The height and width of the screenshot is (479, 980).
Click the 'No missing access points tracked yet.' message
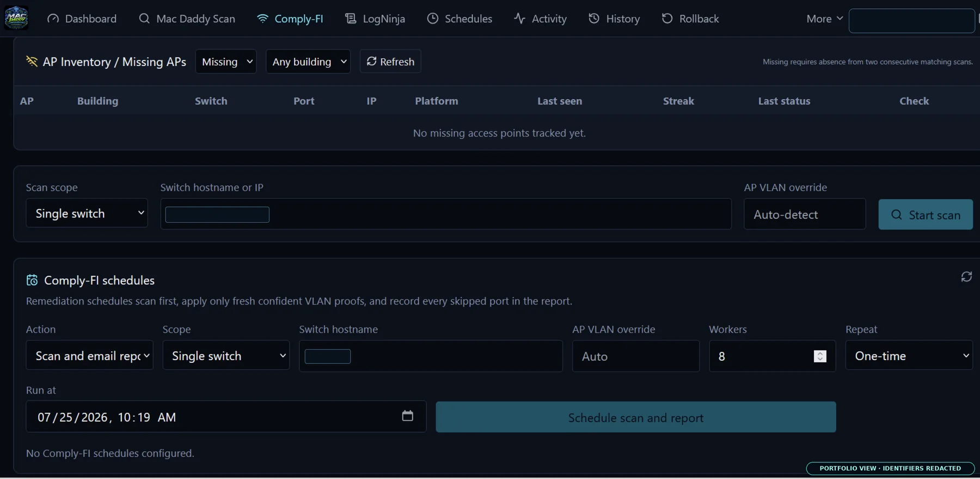click(499, 133)
